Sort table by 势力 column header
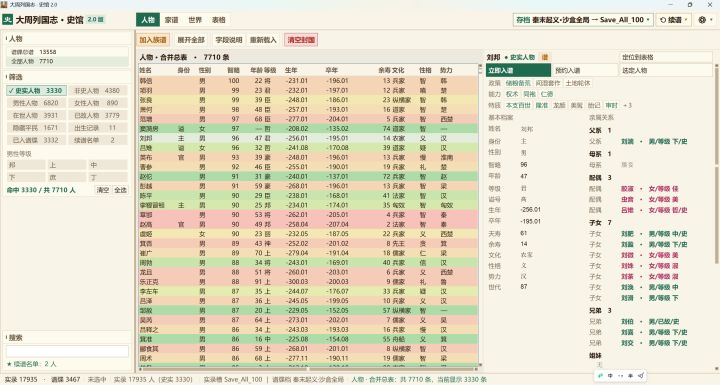This screenshot has height=385, width=720. coord(446,70)
